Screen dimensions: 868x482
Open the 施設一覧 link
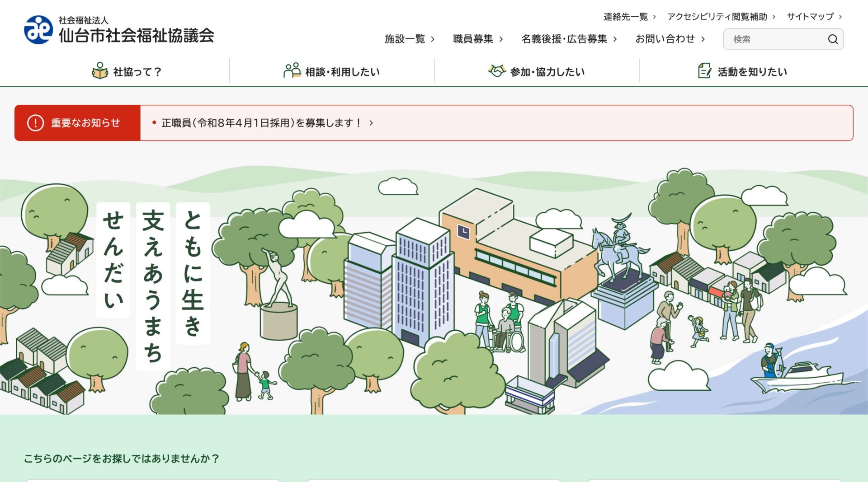(x=410, y=39)
